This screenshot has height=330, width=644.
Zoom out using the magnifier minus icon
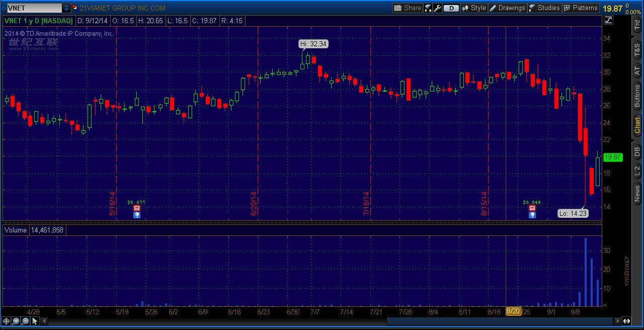pyautogui.click(x=26, y=321)
